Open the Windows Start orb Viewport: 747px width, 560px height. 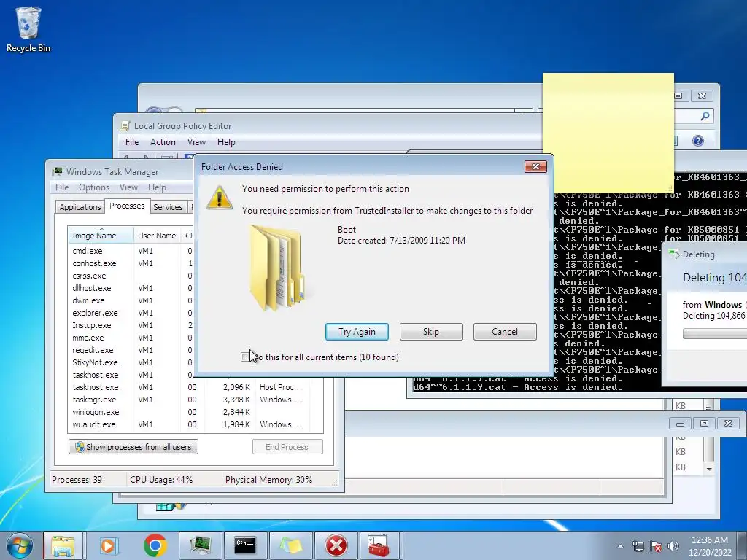pyautogui.click(x=20, y=545)
